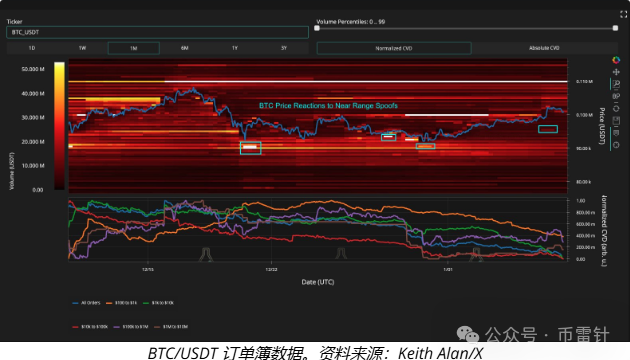Click the 'BTC Price Reactions to Near Range Spoofs' annotation
Viewport: 630px width, 360px height.
coord(328,106)
